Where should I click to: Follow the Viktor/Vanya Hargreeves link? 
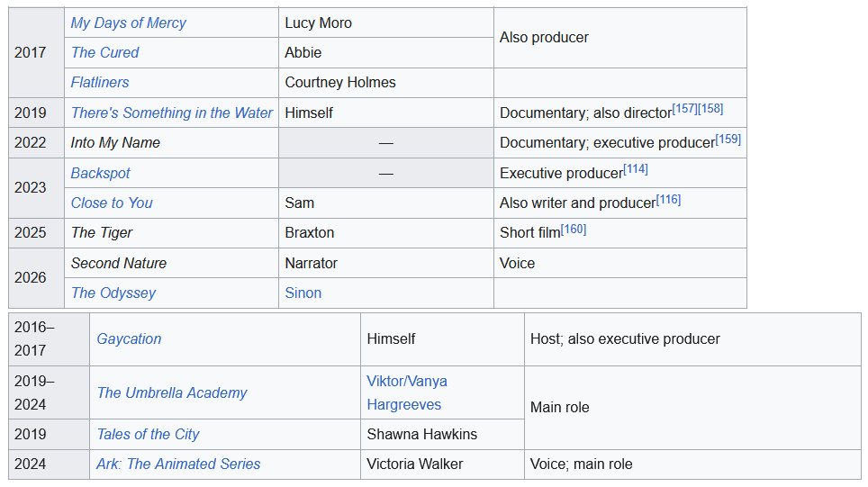tap(407, 392)
